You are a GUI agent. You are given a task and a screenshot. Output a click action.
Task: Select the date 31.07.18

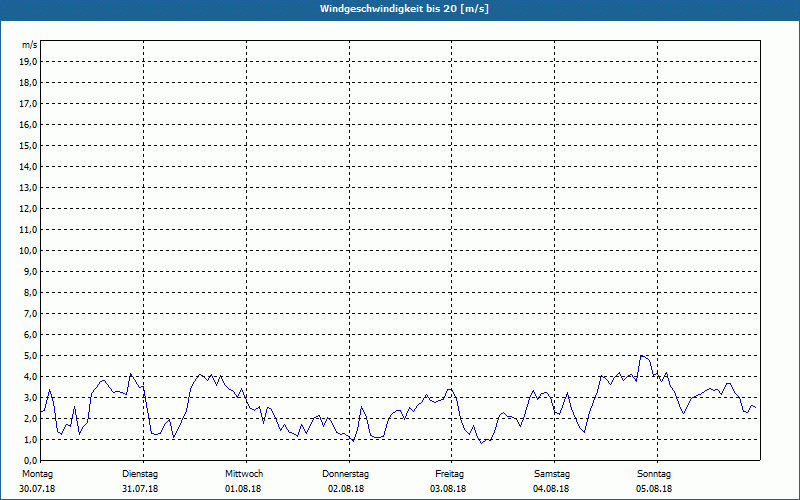pos(140,489)
